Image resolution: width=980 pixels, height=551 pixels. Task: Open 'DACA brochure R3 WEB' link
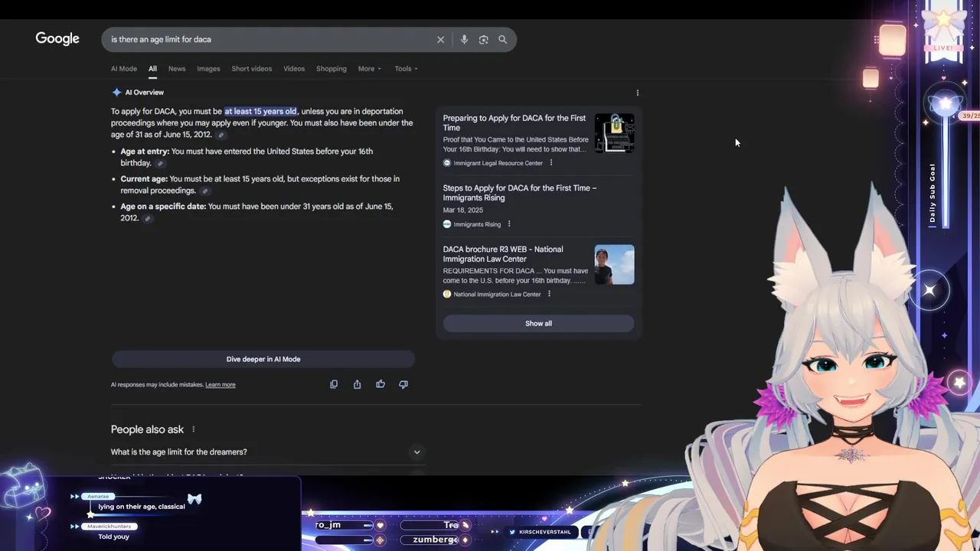(503, 254)
